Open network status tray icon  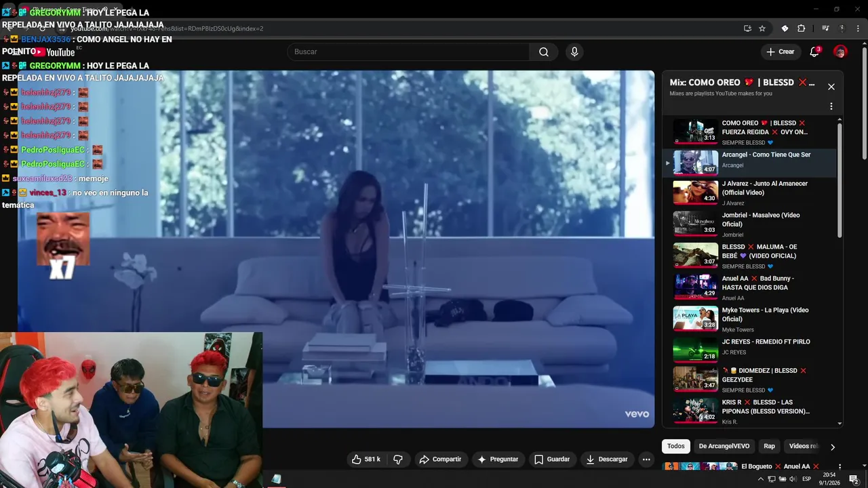(x=772, y=479)
